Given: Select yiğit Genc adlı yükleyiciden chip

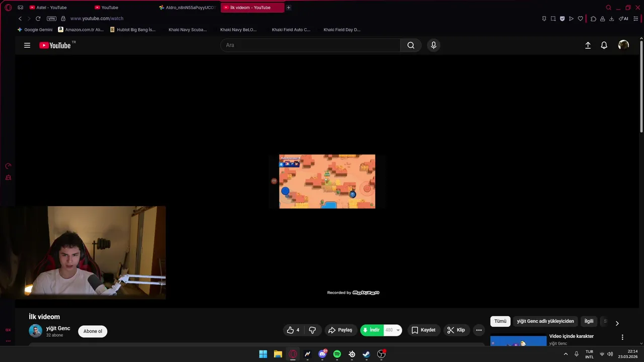Looking at the screenshot, I should point(545,321).
